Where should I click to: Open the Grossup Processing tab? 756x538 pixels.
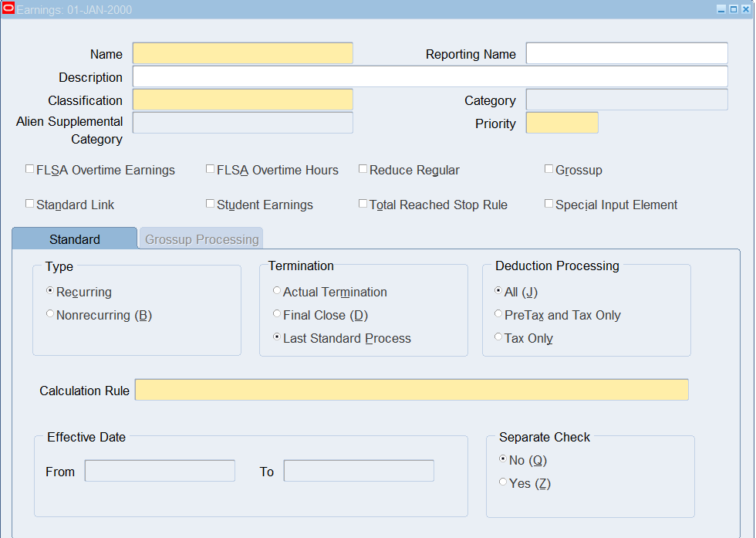201,239
